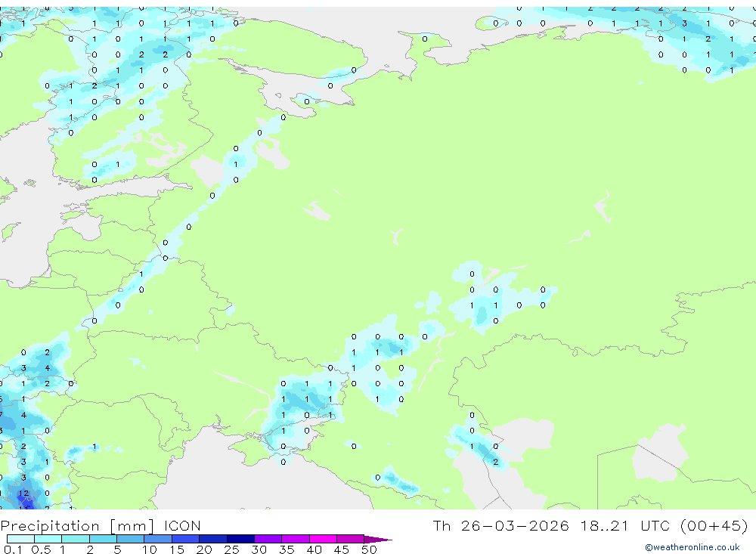Screen dimensions: 756x554
Task: Click the legend label '0.5'
Action: coord(42,549)
